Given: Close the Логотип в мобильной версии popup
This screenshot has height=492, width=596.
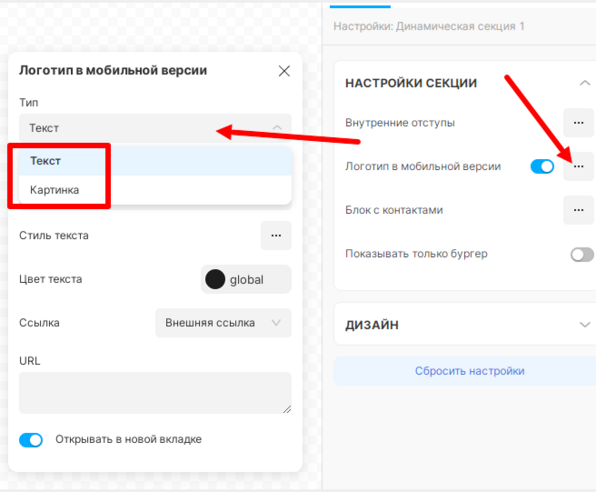Looking at the screenshot, I should pos(284,71).
